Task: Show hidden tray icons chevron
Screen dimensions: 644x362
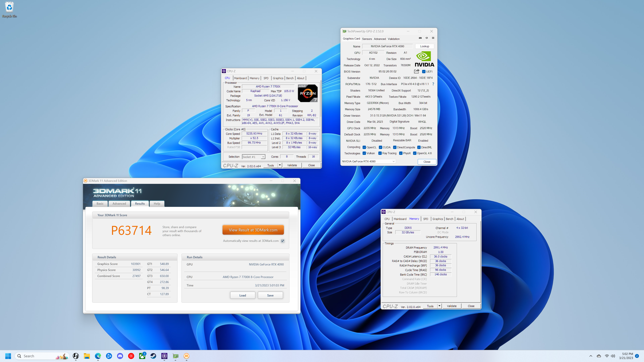Action: (x=591, y=356)
